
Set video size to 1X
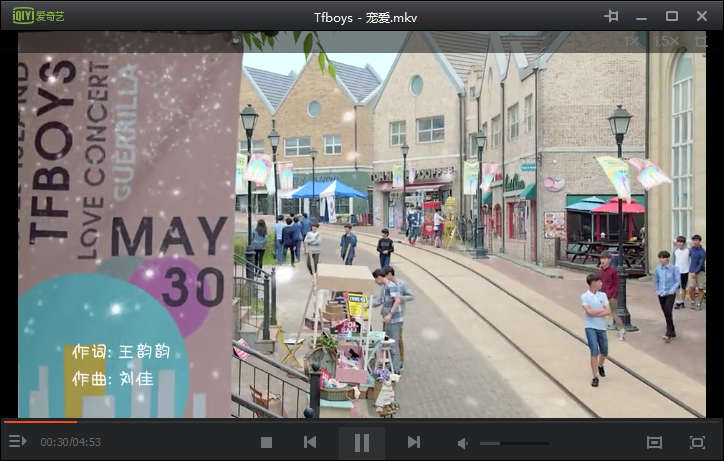631,41
